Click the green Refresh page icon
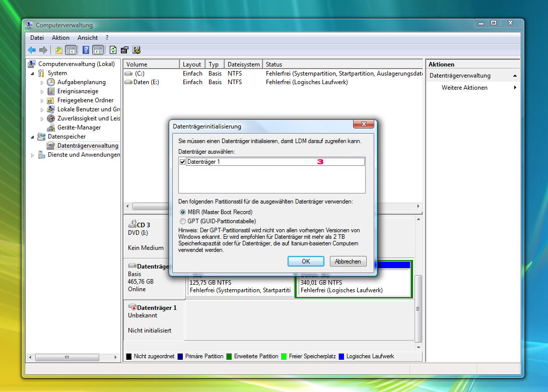The height and width of the screenshot is (392, 548). [113, 50]
